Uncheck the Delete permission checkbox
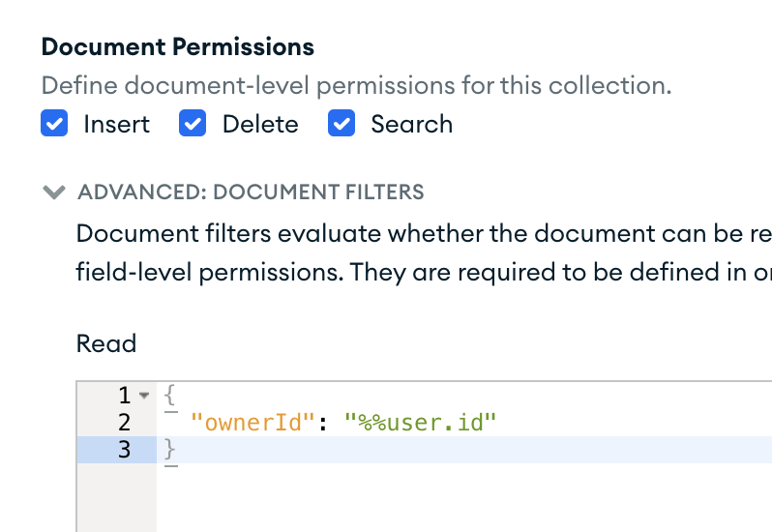The height and width of the screenshot is (532, 772). tap(193, 124)
